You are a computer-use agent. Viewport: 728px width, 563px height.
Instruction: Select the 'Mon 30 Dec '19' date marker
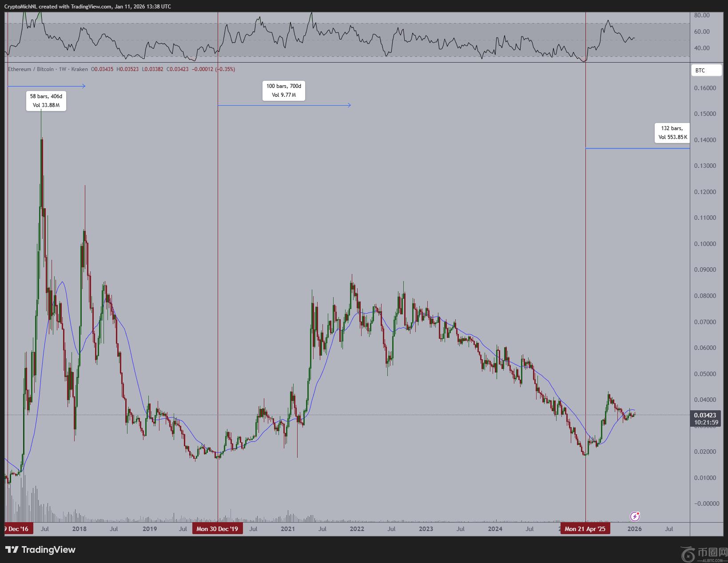coord(217,529)
